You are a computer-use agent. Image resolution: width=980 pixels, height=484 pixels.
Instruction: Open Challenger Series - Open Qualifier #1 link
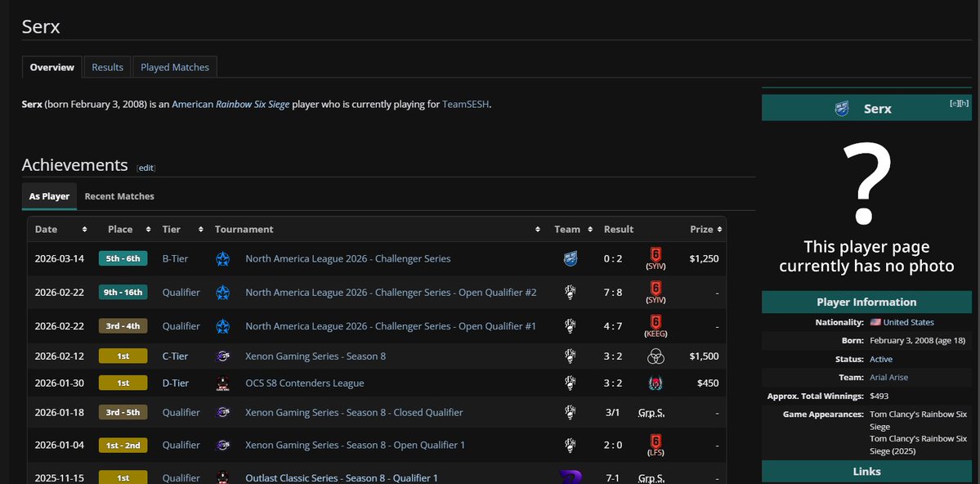pos(391,325)
